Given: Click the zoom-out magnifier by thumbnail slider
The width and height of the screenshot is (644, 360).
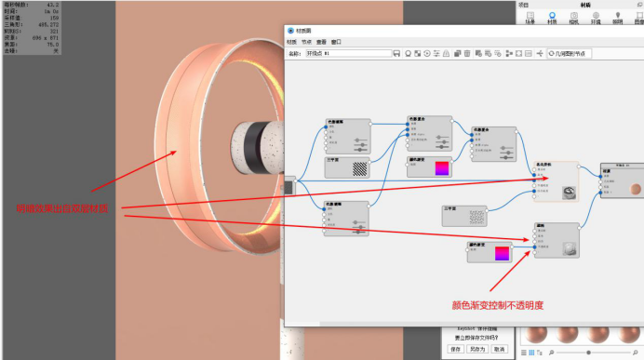Looking at the screenshot, I should click(x=551, y=353).
